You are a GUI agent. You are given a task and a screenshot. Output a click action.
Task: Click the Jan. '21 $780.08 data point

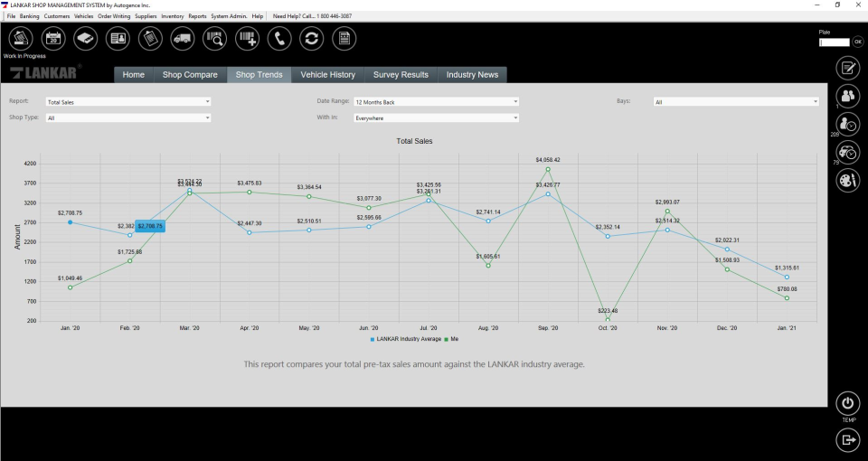tap(787, 298)
